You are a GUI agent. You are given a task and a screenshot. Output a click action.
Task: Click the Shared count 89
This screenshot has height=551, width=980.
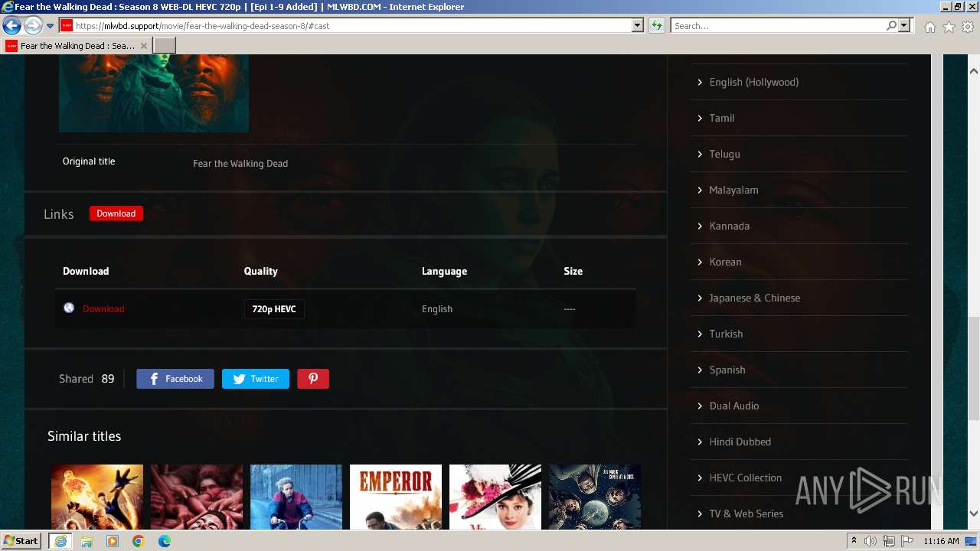click(x=108, y=379)
